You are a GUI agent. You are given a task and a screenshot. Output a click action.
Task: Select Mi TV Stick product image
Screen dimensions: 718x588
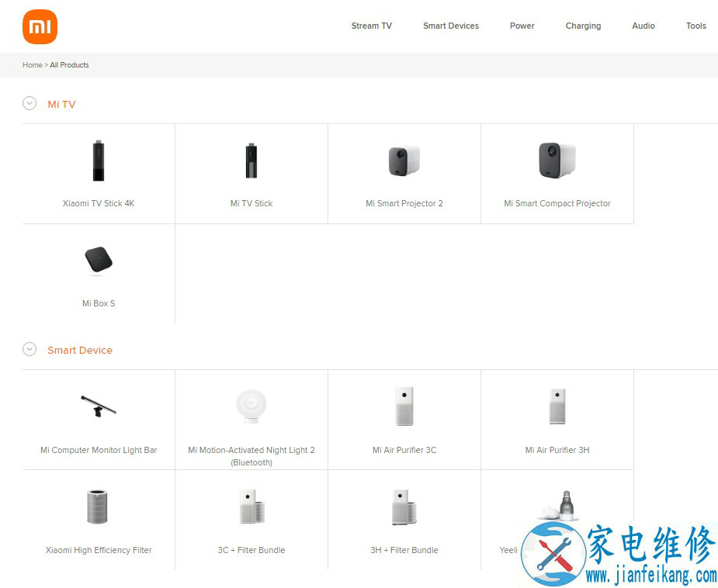[x=251, y=161]
